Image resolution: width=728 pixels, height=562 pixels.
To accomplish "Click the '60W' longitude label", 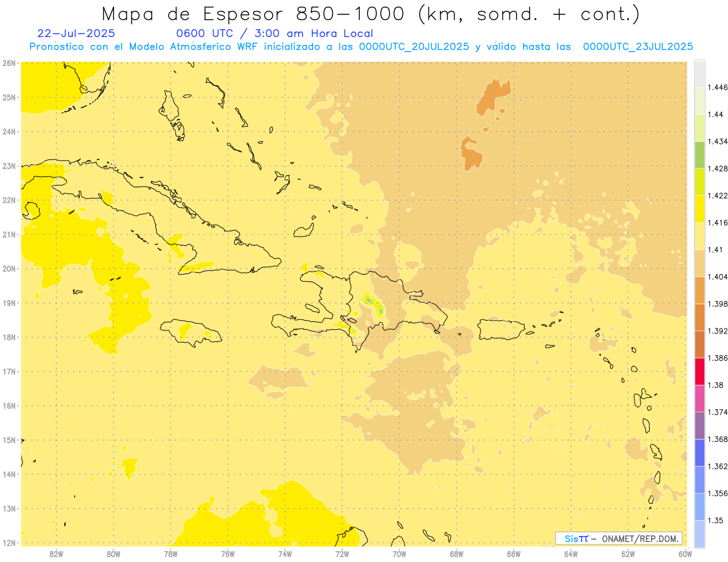I will click(x=685, y=554).
